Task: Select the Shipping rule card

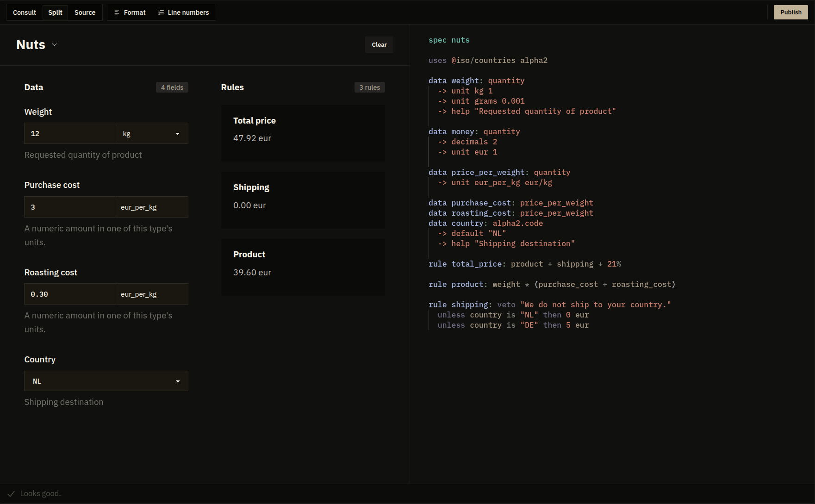Action: click(303, 200)
